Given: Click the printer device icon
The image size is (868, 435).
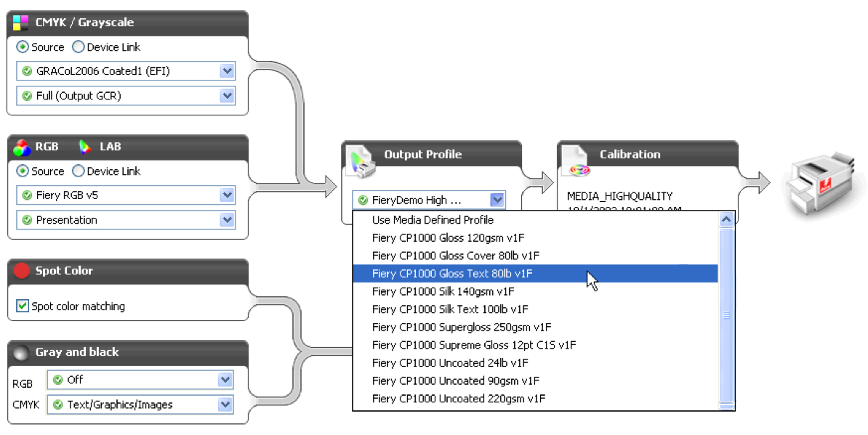Looking at the screenshot, I should (x=821, y=184).
